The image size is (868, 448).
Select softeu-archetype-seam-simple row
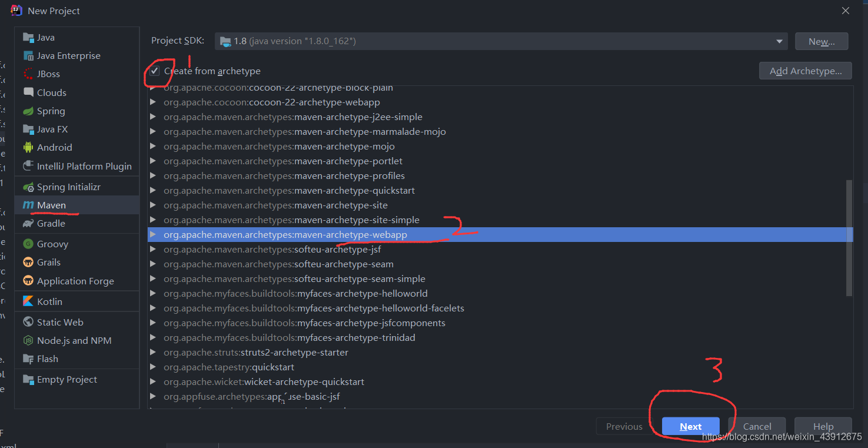tap(500, 278)
